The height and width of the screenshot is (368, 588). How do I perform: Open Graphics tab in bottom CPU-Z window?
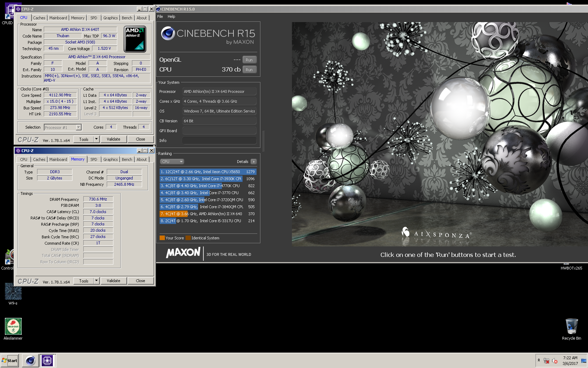tap(111, 159)
